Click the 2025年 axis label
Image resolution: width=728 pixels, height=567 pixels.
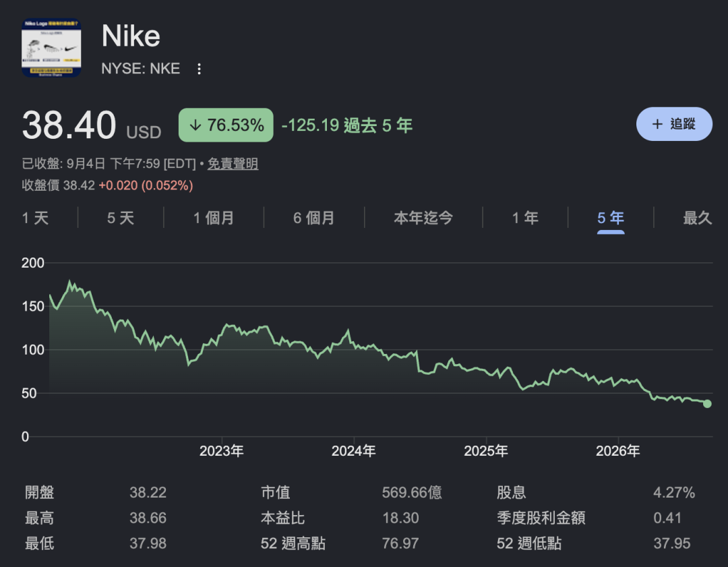coord(486,450)
